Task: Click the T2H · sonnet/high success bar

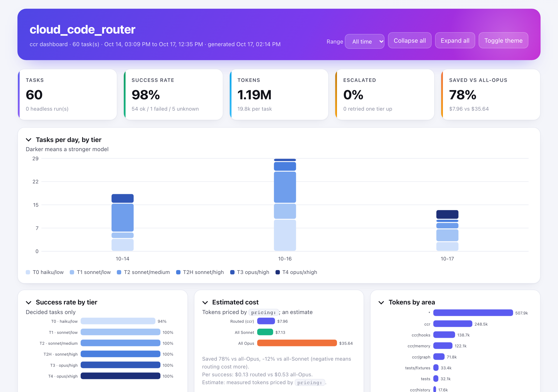Action: pos(120,354)
